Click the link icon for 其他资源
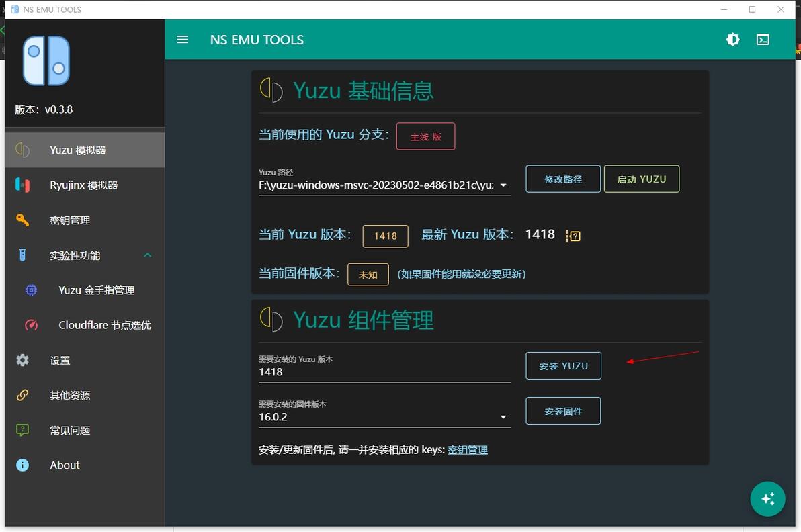801x532 pixels. point(22,395)
